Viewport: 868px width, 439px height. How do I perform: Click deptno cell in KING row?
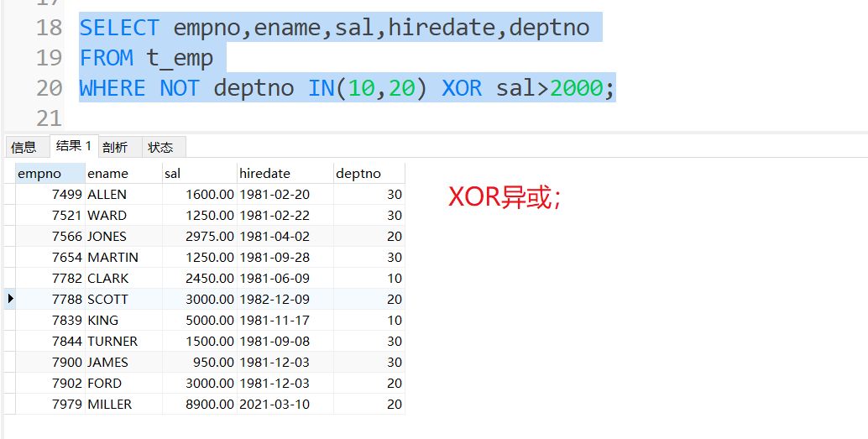point(369,321)
